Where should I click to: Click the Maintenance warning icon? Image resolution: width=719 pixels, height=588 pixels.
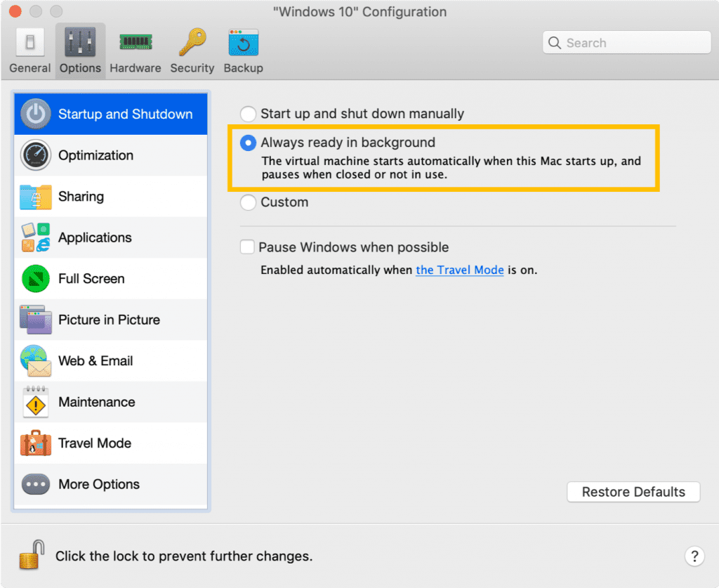36,402
